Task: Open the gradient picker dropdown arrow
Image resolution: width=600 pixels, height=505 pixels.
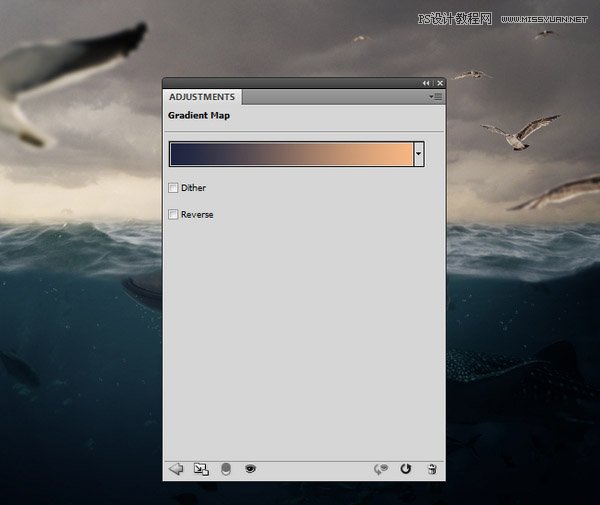Action: point(419,154)
